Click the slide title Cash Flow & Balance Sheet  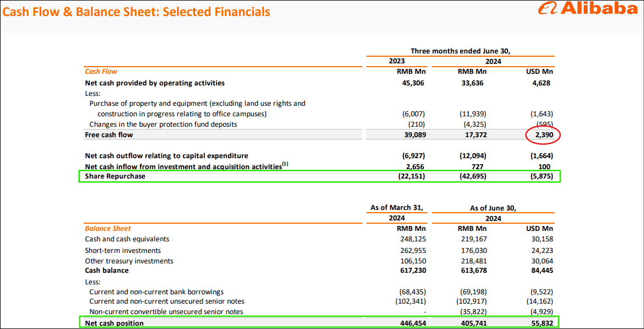[x=137, y=12]
